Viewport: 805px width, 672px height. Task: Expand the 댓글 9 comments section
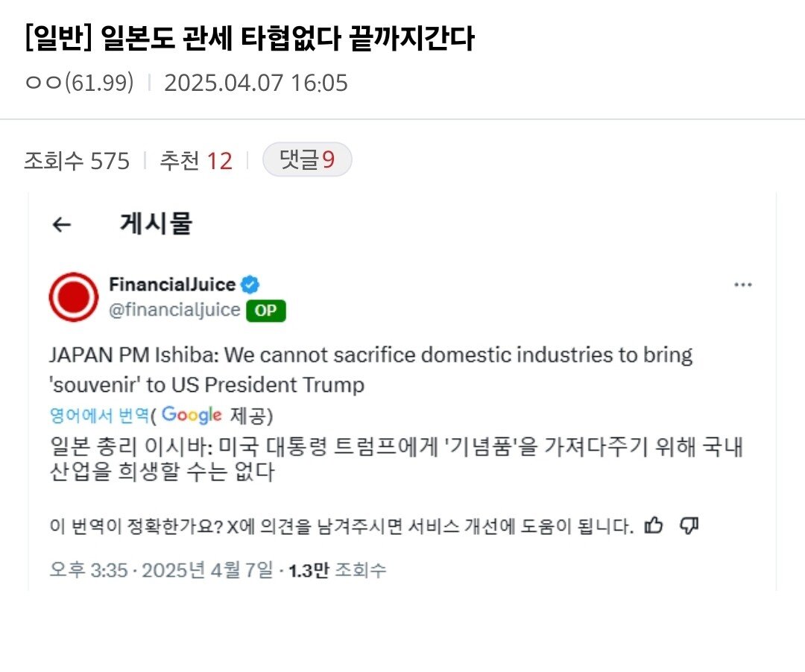[307, 158]
